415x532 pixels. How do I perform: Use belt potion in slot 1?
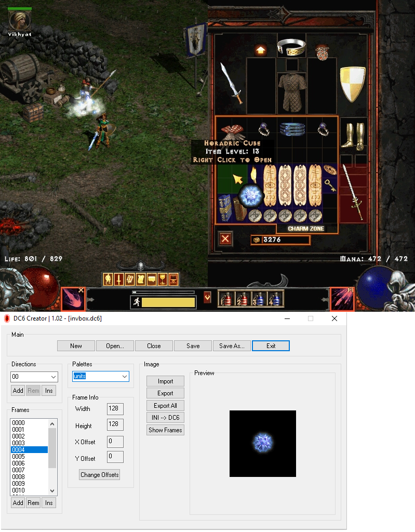pos(226,299)
